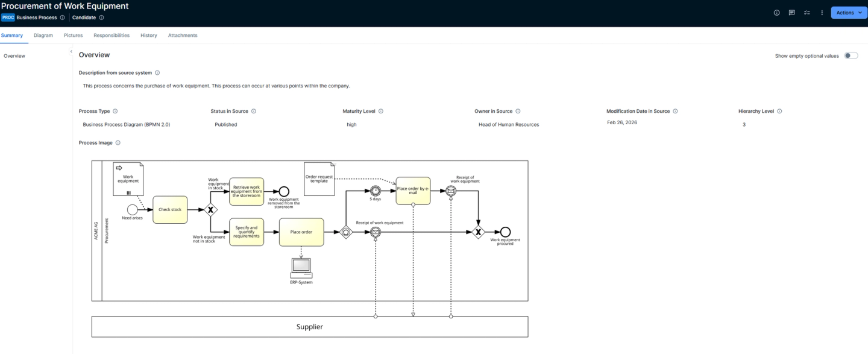Click info icon beside Status in Source

coord(253,111)
